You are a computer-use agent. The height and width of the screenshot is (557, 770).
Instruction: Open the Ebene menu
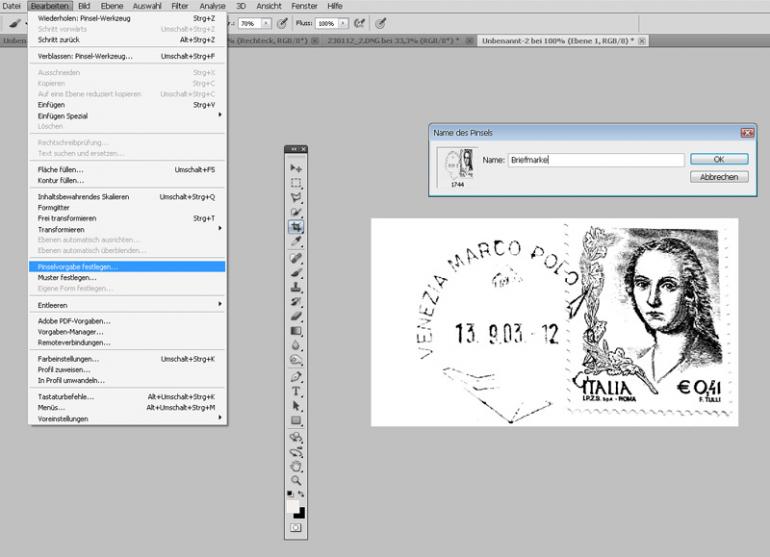pos(111,6)
